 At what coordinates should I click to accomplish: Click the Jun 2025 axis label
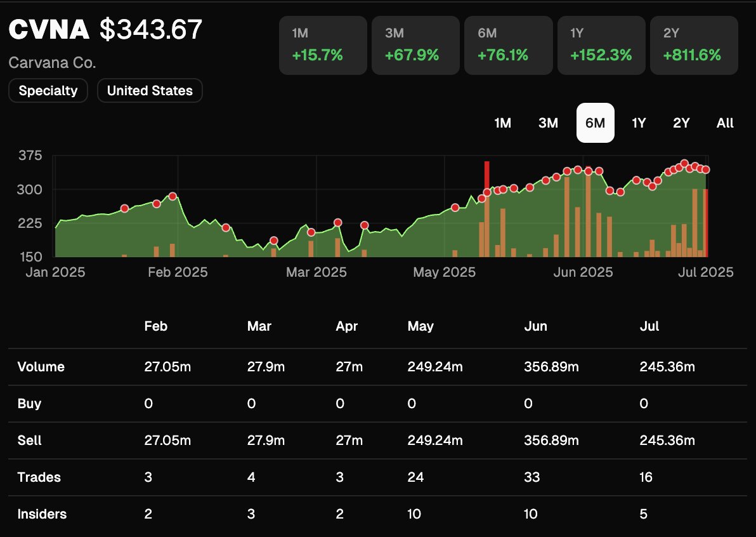583,272
